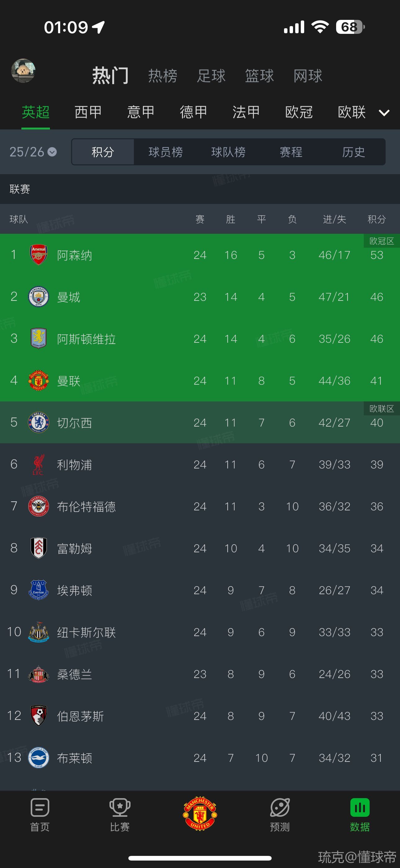400x868 pixels.
Task: Tap the Liverpool club crest
Action: click(39, 464)
